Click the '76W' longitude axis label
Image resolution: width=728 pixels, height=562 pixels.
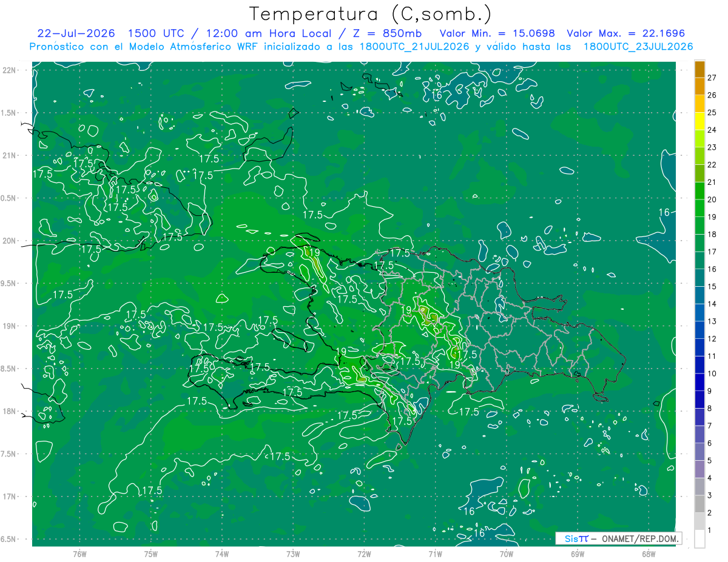tap(79, 554)
